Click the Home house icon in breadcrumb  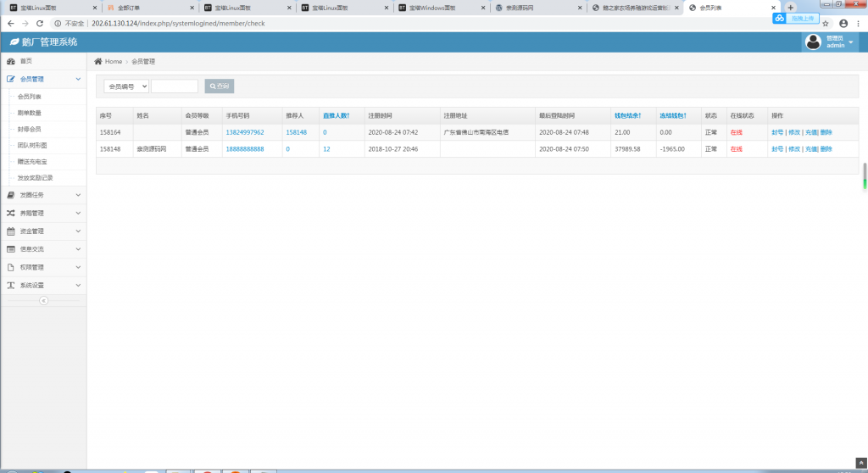point(98,62)
